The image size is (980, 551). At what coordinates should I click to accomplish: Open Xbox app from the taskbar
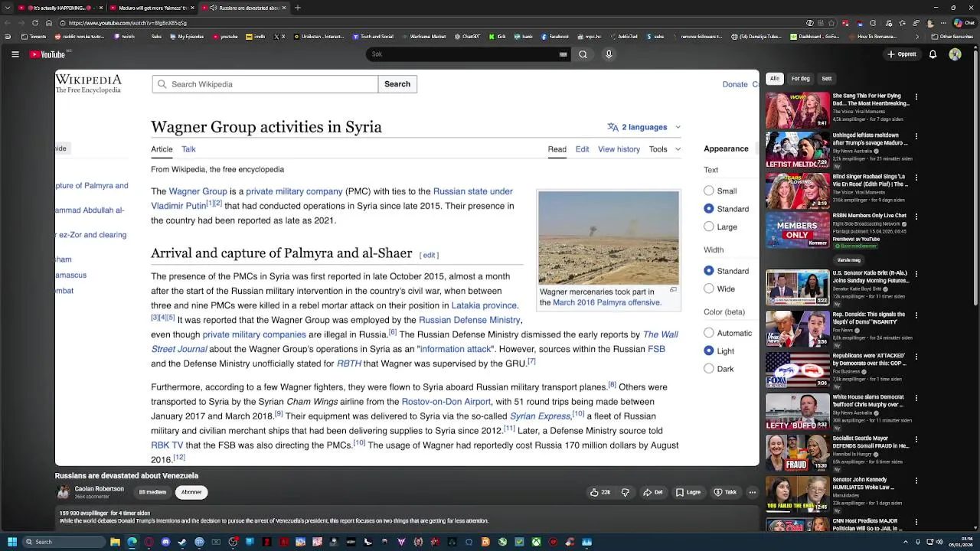click(x=536, y=542)
